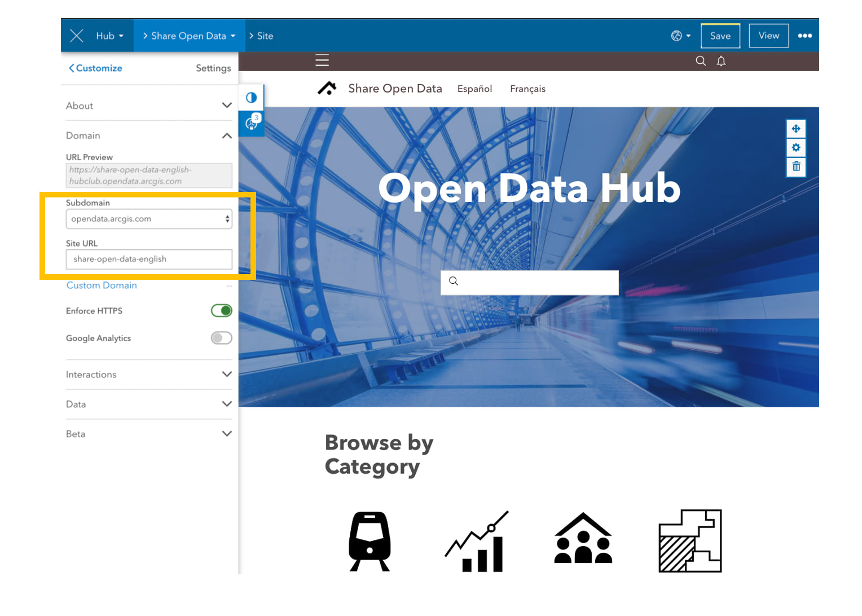
Task: Open the globe language dropdown
Action: tap(680, 36)
